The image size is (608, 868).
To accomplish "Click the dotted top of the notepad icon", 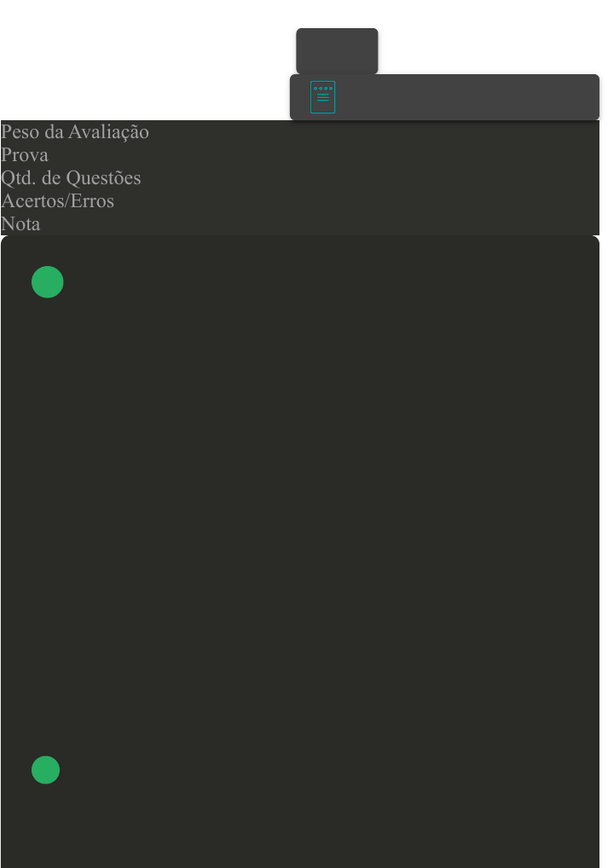I will point(323,88).
